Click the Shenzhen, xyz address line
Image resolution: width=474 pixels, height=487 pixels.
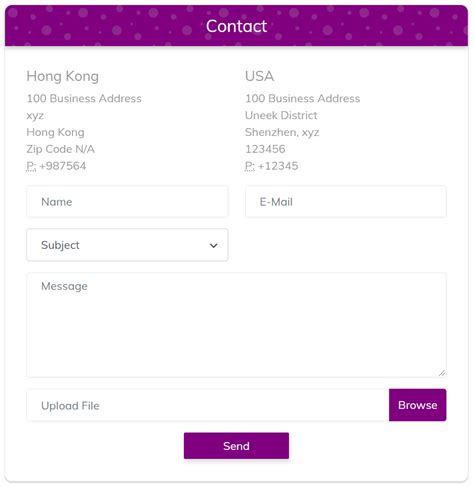click(x=282, y=132)
